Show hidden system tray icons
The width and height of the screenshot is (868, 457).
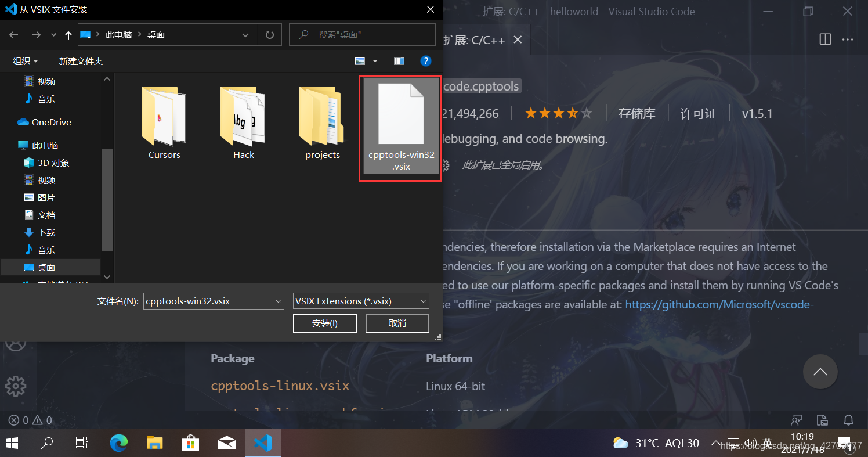[717, 443]
